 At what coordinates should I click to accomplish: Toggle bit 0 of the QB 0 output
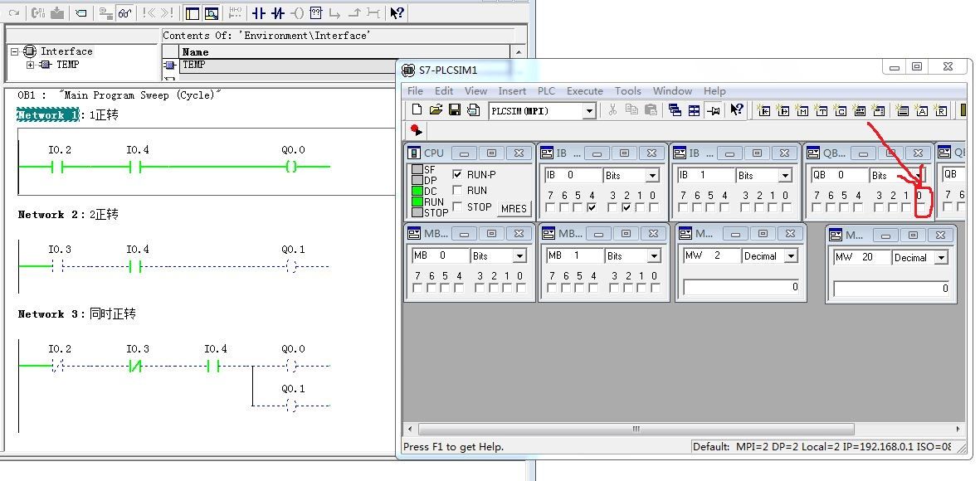click(x=919, y=207)
